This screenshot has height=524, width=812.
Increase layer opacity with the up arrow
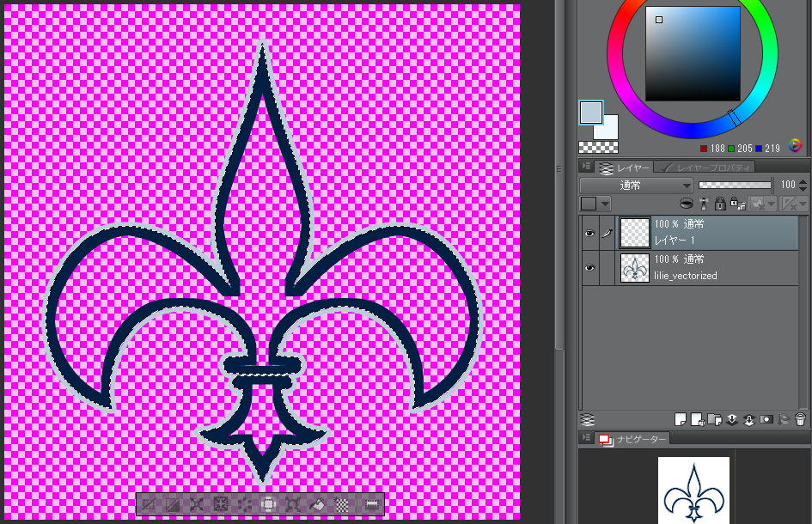(x=803, y=182)
